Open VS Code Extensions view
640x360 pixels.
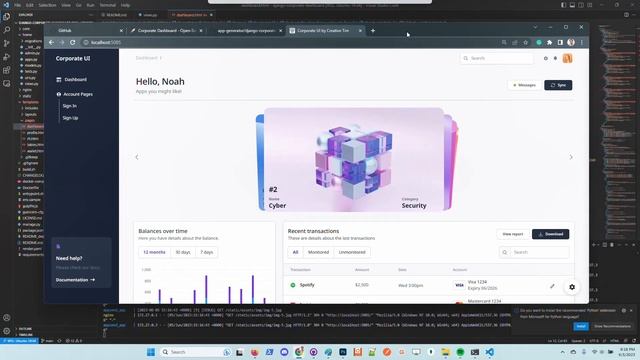[x=7, y=70]
